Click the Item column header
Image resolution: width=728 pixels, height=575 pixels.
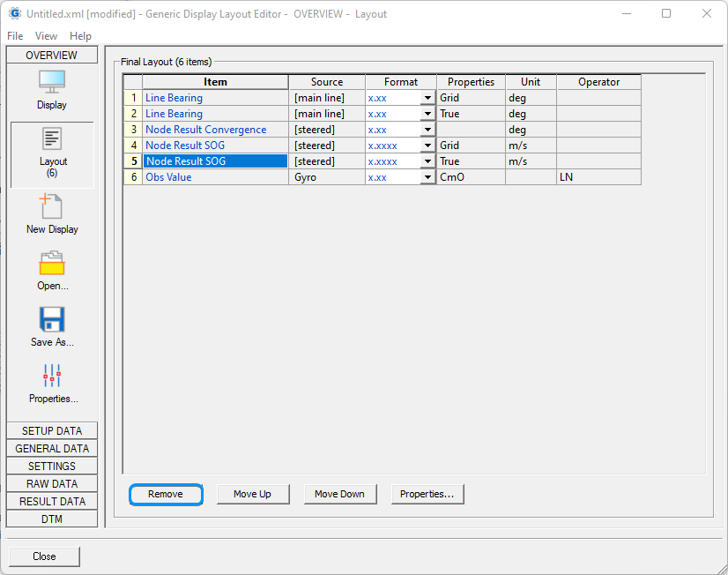click(215, 82)
